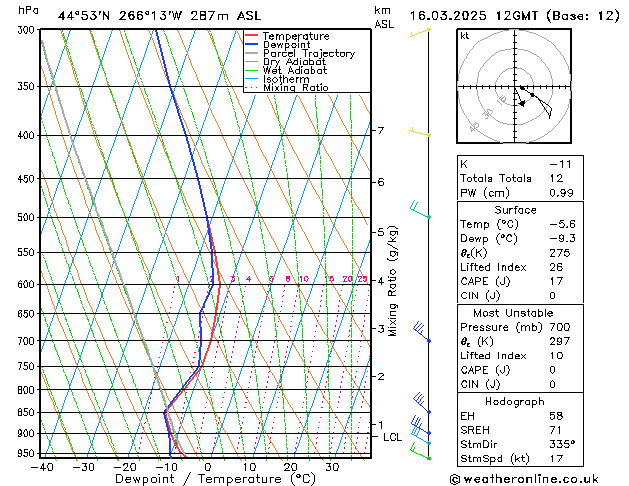Click the 'Mixing Ratio (g/kg)' vertical axis label
629x486 pixels.
(x=392, y=281)
